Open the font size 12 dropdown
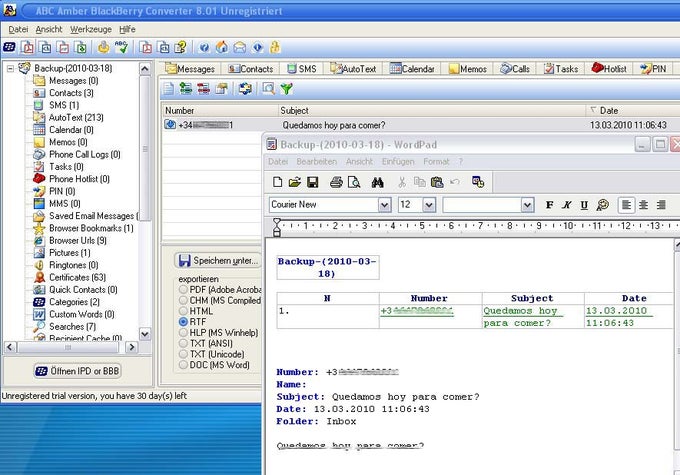 point(429,205)
